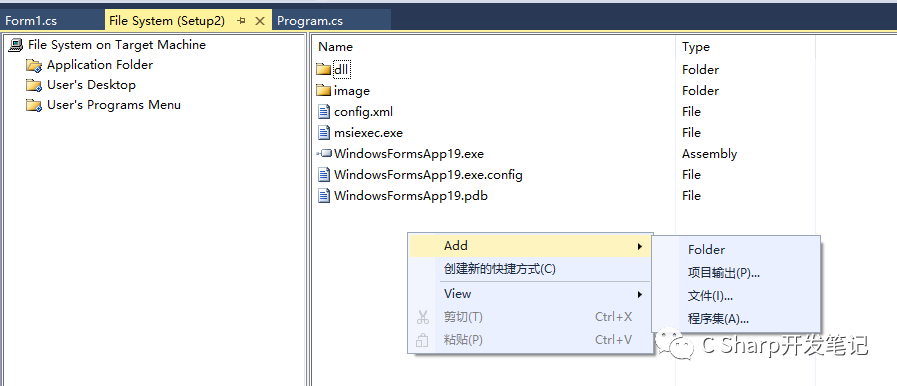Click the WindowsFormsApp19.exe.config file icon
This screenshot has width=897, height=386.
click(324, 174)
